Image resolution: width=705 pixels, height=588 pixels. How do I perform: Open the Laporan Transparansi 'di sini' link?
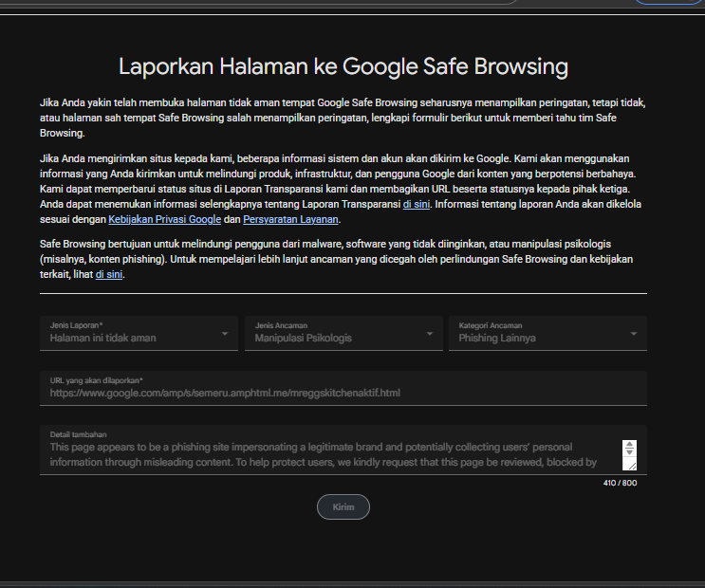417,204
